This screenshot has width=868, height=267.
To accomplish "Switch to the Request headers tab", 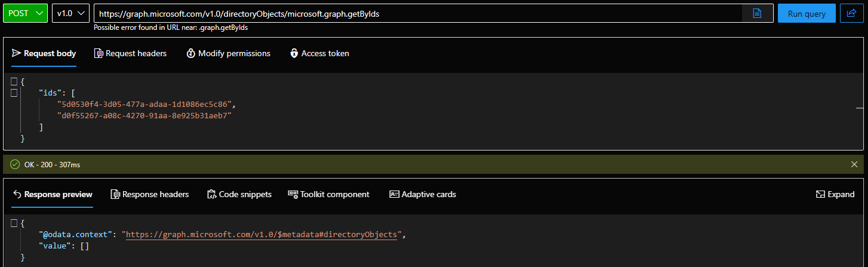I will pyautogui.click(x=130, y=53).
